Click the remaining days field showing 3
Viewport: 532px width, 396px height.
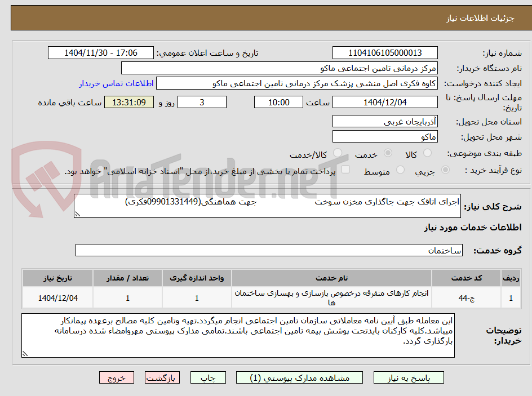pos(202,102)
